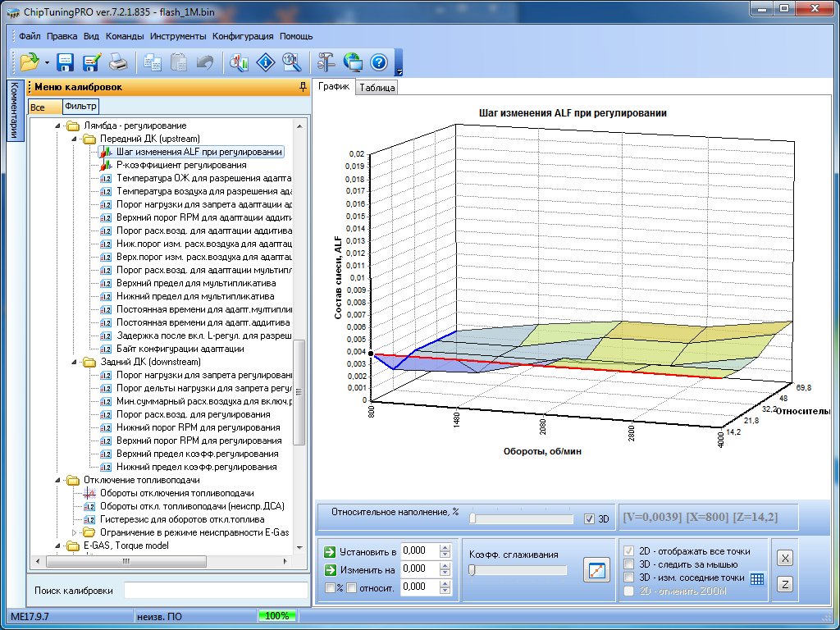Open the 'Инструменты' menu
Image resolution: width=840 pixels, height=630 pixels.
coord(178,36)
